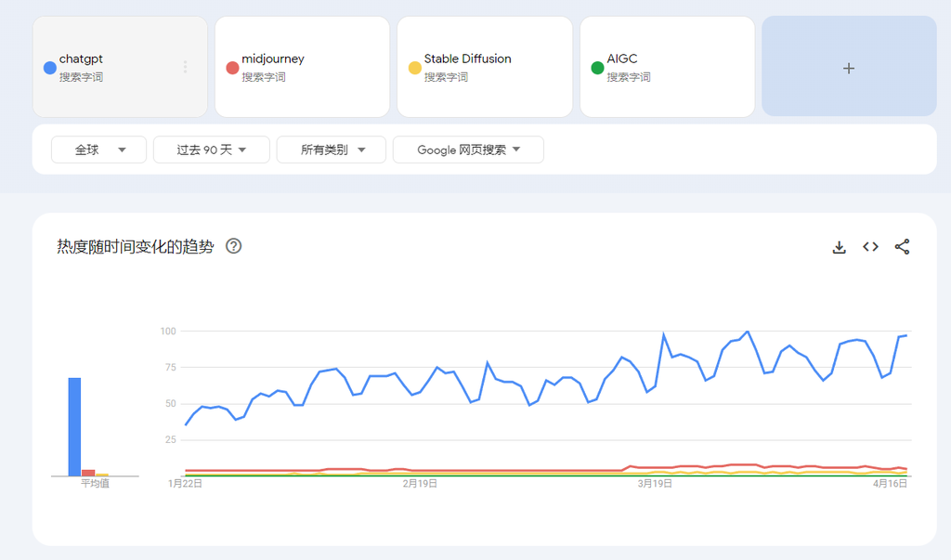The width and height of the screenshot is (951, 560).
Task: Click the red midjourney color dot
Action: pyautogui.click(x=232, y=68)
